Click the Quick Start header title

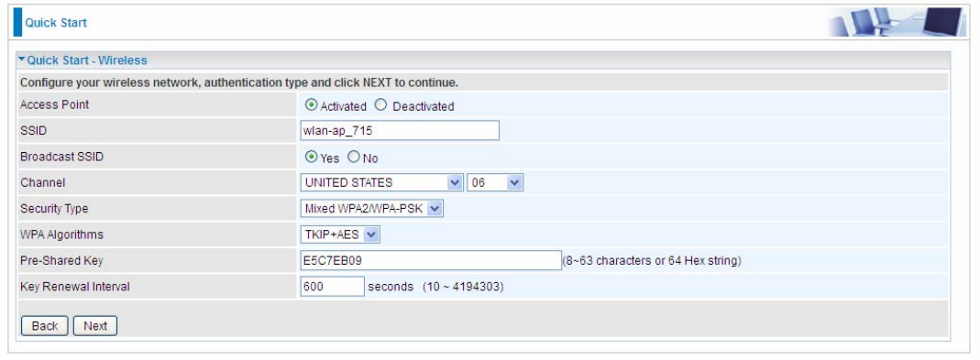point(56,23)
